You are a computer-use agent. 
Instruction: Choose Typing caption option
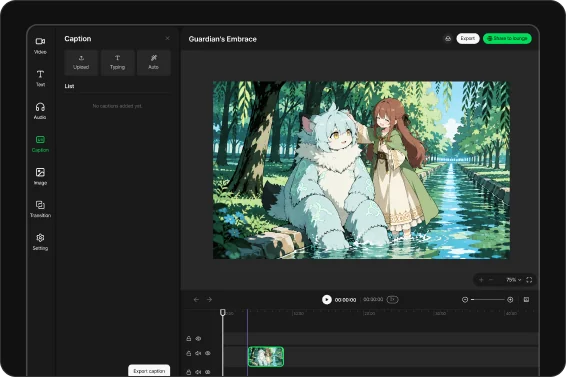[117, 62]
